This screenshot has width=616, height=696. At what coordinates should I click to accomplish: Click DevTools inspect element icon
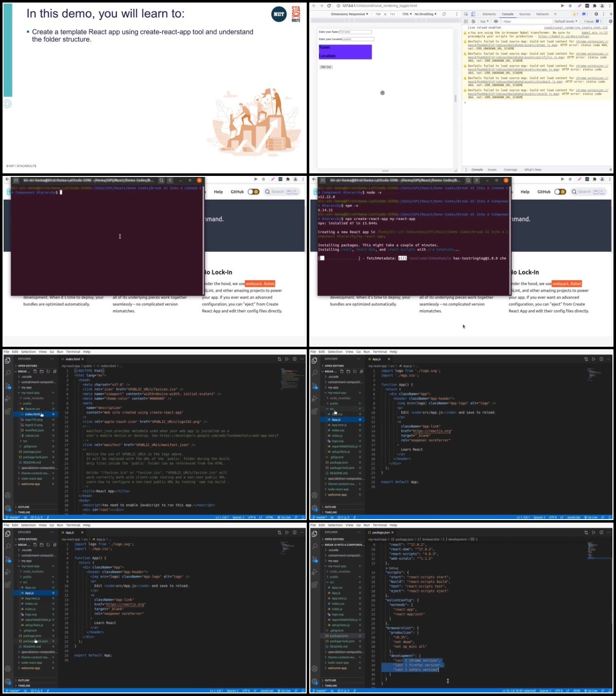click(466, 14)
